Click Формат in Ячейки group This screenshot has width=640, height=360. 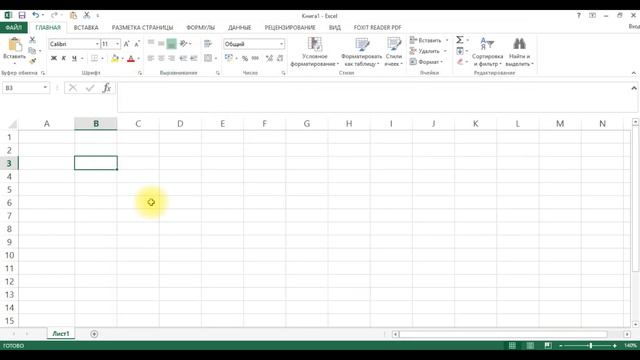tap(427, 62)
